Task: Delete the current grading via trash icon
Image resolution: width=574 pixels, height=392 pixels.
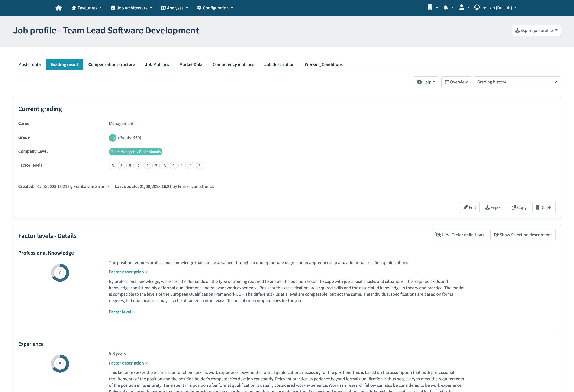Action: click(544, 207)
